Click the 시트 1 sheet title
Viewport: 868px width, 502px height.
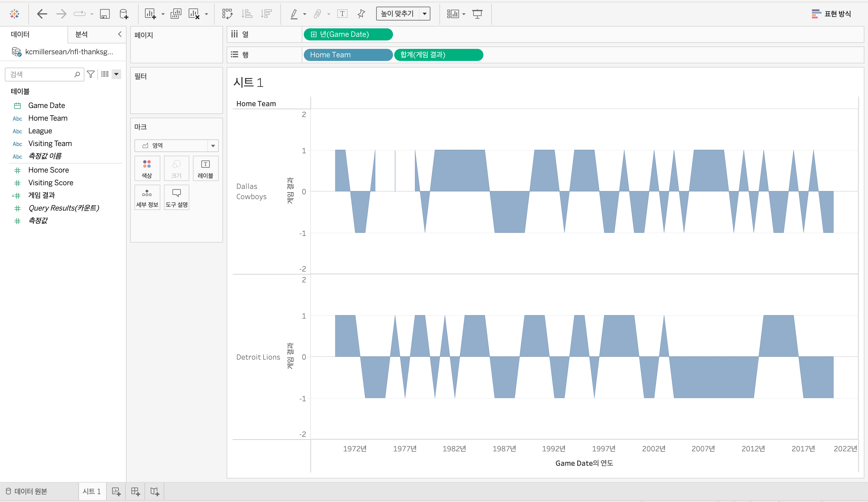click(248, 83)
